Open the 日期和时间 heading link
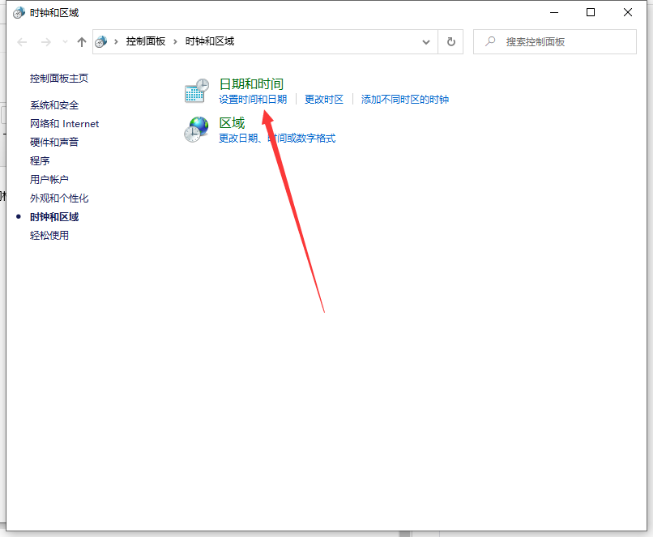 click(251, 84)
